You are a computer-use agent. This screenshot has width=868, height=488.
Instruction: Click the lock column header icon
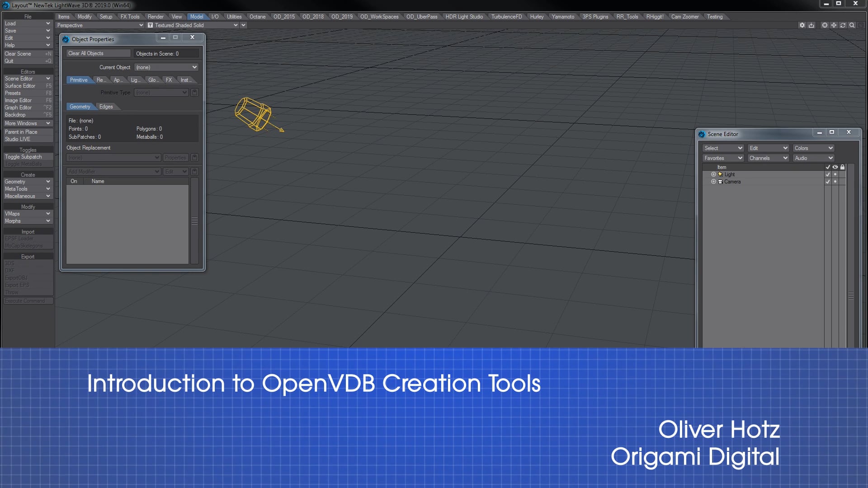click(x=842, y=167)
